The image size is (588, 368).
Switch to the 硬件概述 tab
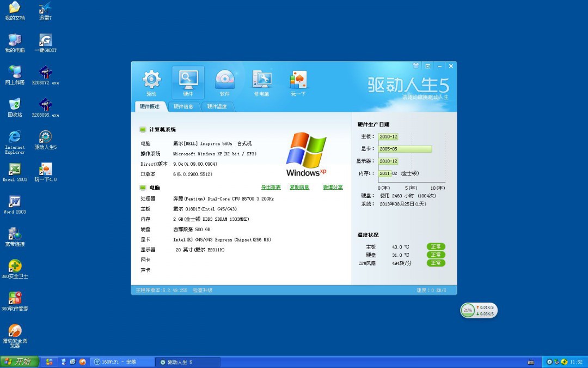(x=150, y=107)
